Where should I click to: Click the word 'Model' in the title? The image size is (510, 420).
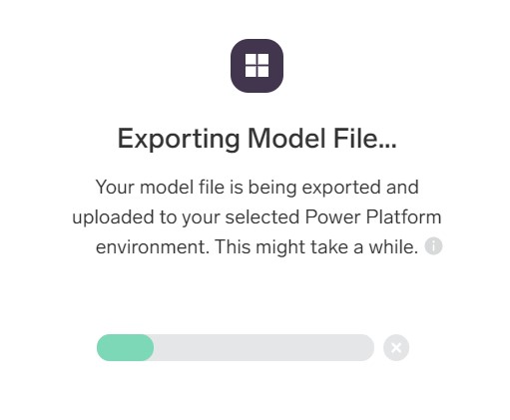[286, 138]
